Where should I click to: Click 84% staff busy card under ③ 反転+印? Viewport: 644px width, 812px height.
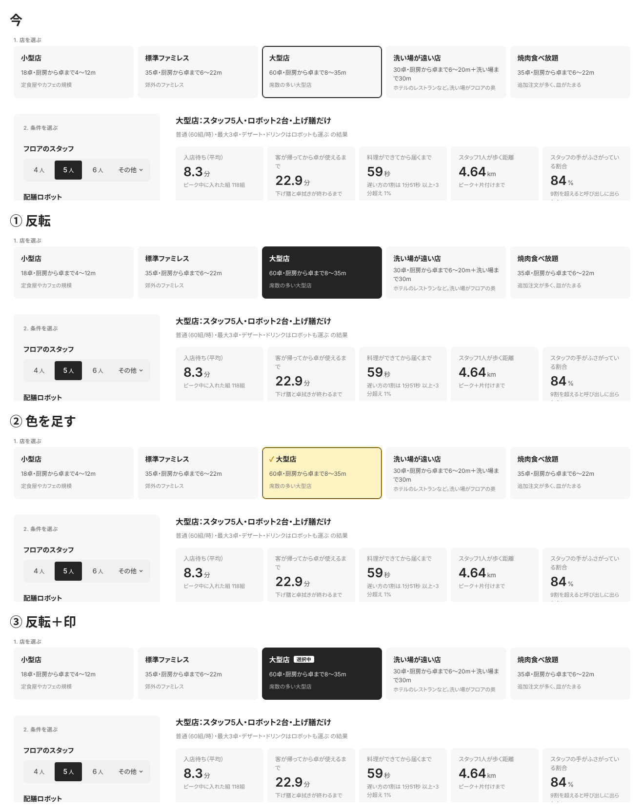click(x=586, y=775)
